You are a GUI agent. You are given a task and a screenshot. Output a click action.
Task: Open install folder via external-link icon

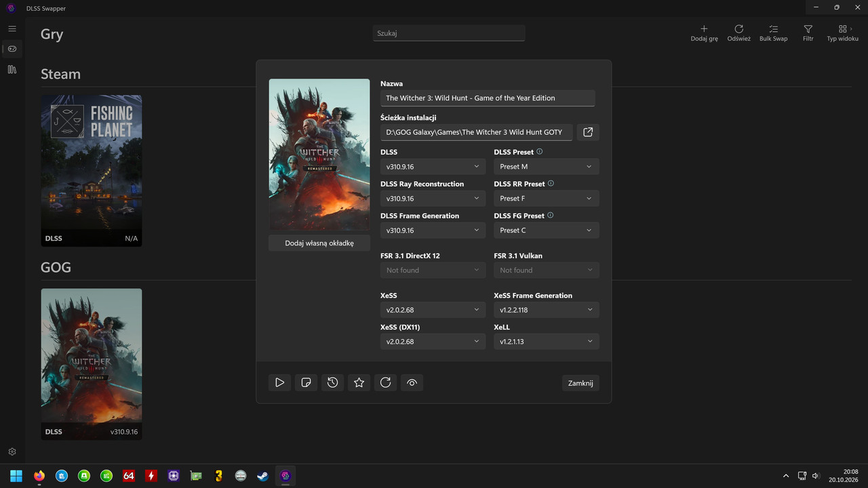[x=588, y=132]
